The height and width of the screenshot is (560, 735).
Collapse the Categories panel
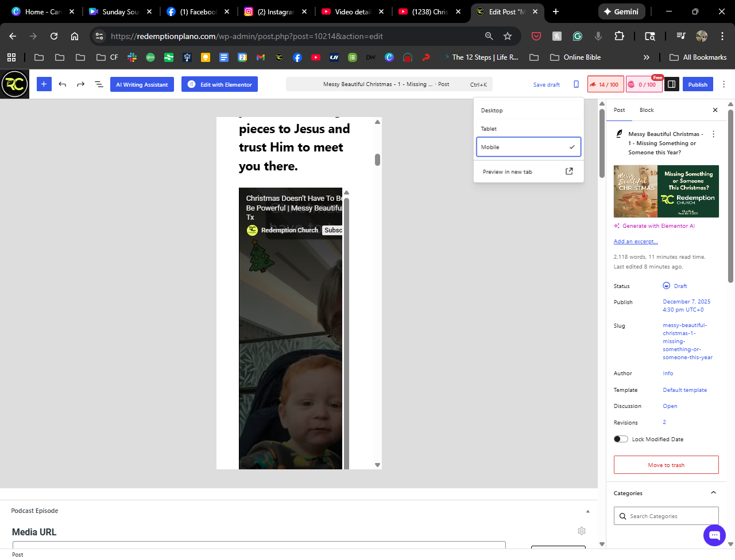713,493
